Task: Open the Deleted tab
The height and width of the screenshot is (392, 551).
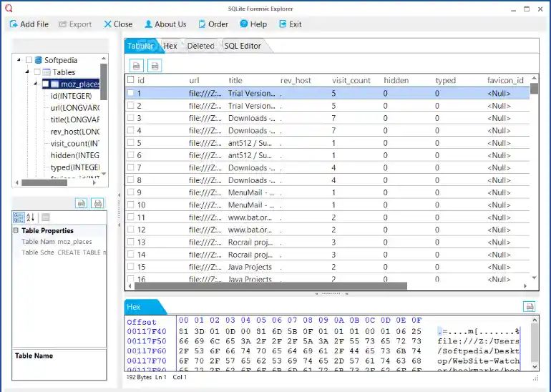Action: point(200,46)
